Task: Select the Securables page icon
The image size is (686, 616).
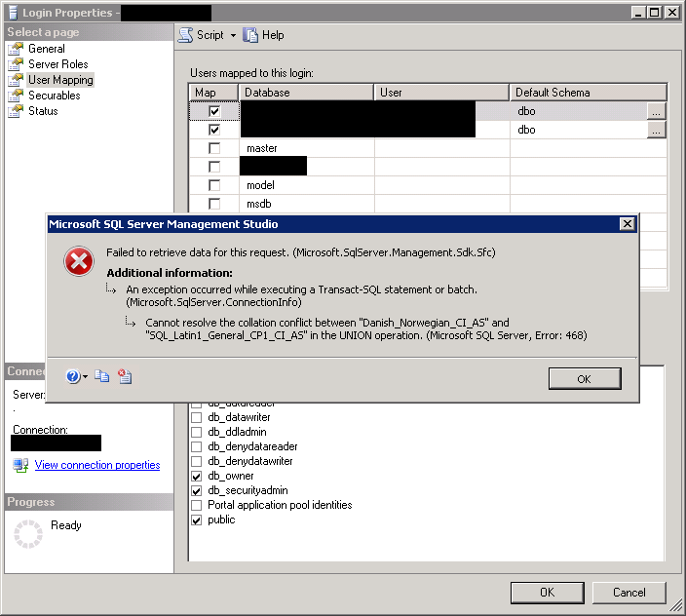Action: click(16, 96)
